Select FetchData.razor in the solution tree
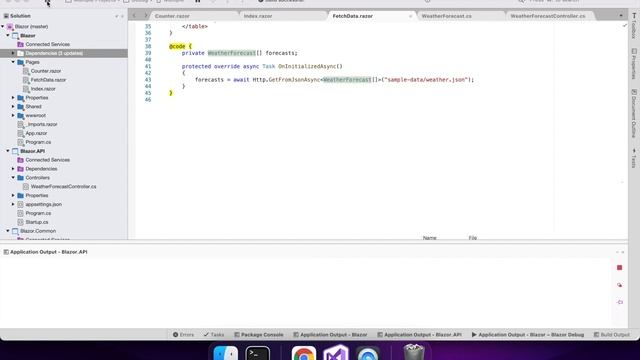 48,80
